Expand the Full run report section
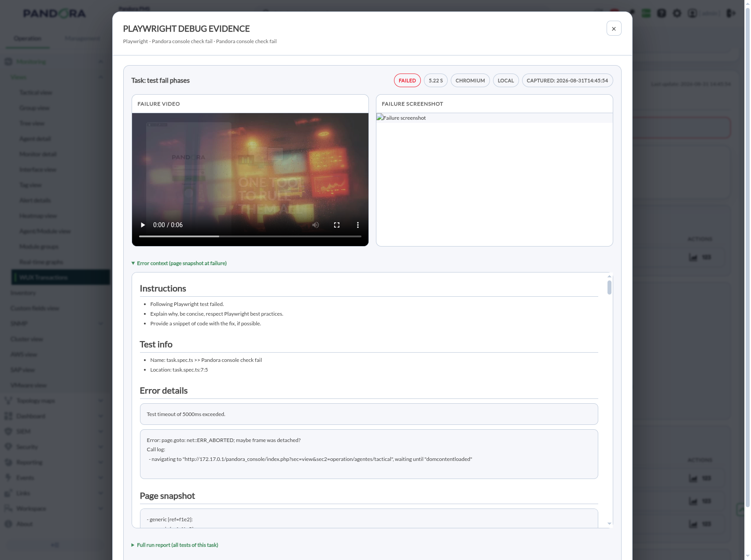 point(175,545)
